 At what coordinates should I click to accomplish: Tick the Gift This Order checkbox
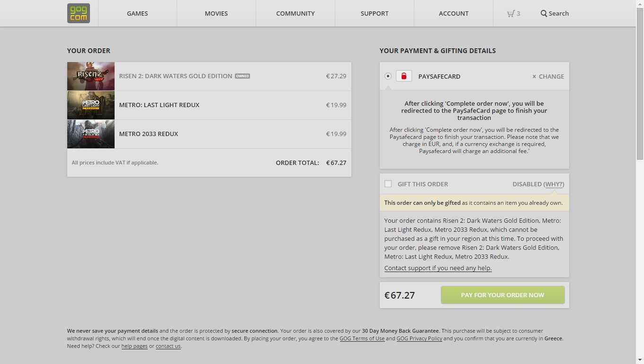[388, 184]
